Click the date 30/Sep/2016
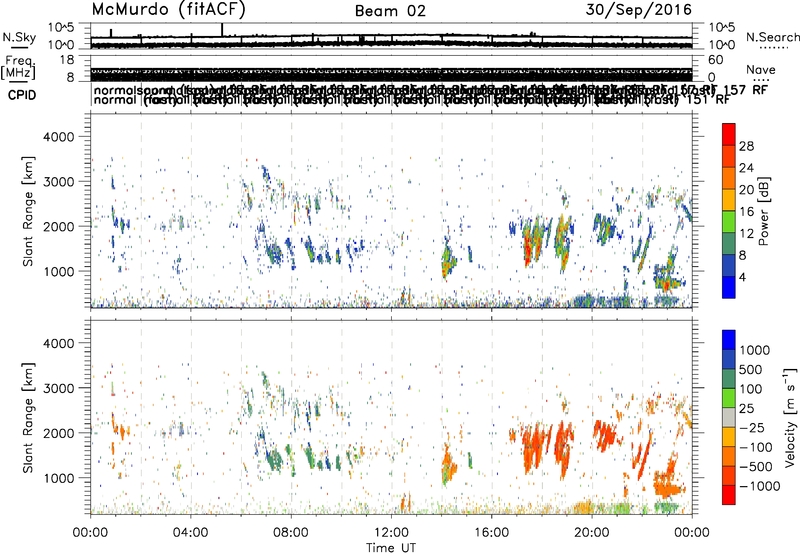Screen dimensions: 800x554 pyautogui.click(x=638, y=10)
